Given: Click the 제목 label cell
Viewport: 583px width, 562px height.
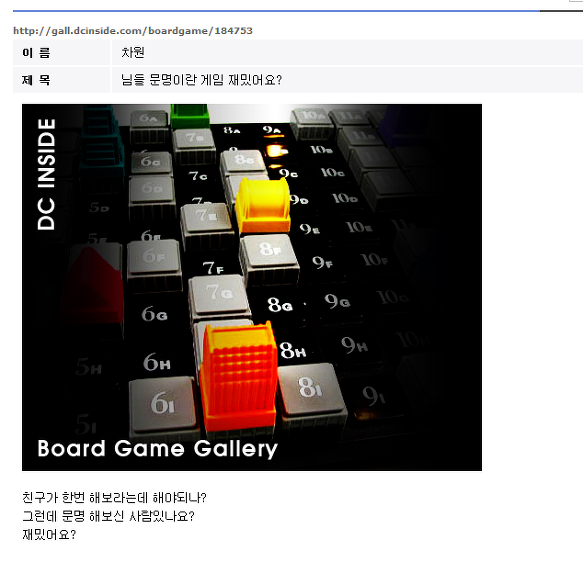Looking at the screenshot, I should 62,80.
